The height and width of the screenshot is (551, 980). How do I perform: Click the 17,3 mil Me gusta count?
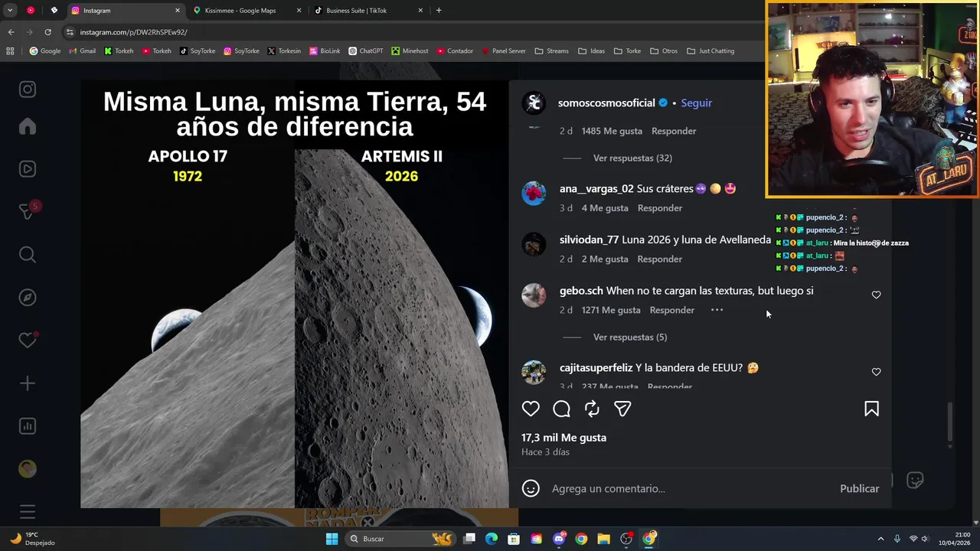point(563,438)
